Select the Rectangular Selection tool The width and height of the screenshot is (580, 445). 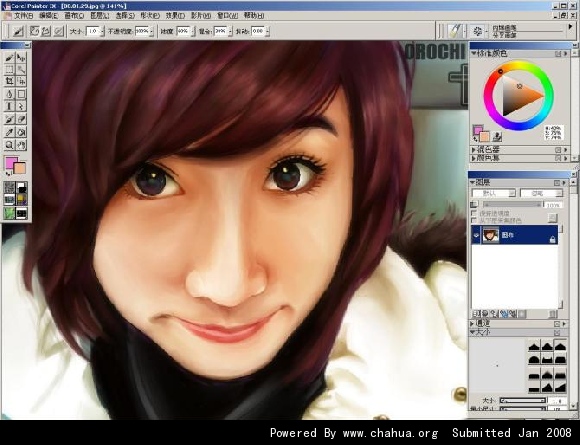(x=10, y=69)
